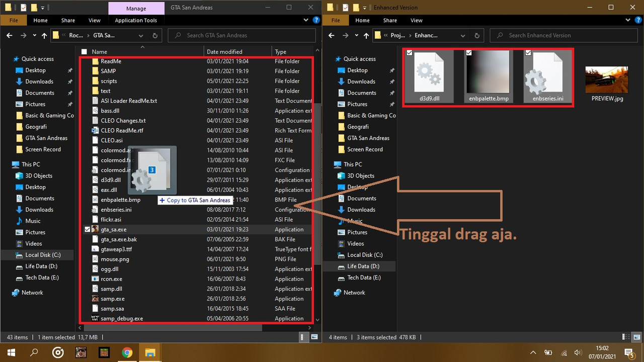Toggle select-all checkbox beside Name column
The image size is (644, 362).
coord(84,52)
